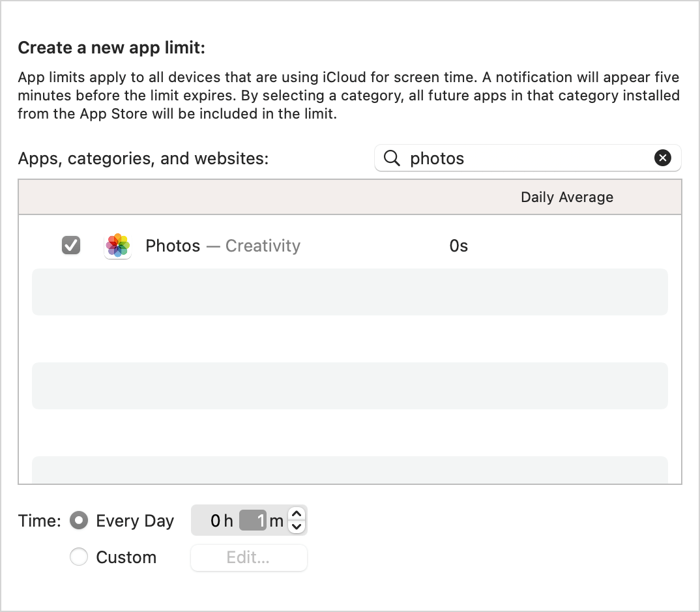700x612 pixels.
Task: Click the Photos app name text
Action: pyautogui.click(x=172, y=246)
